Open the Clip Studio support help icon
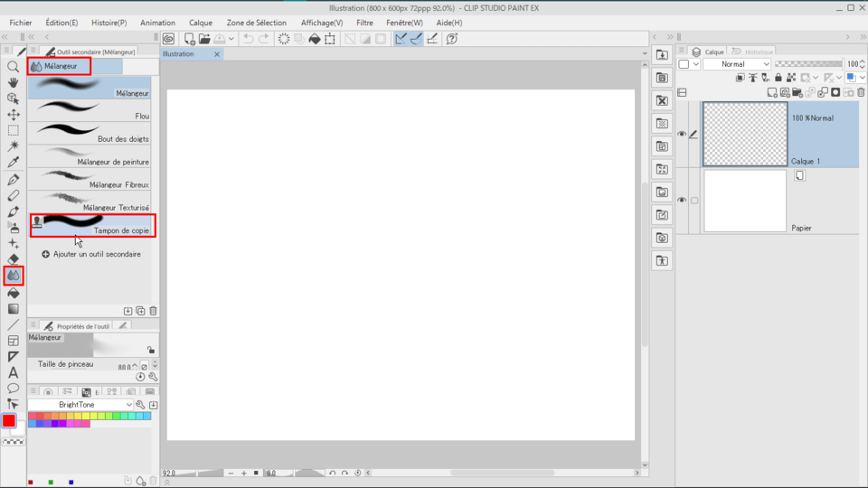The height and width of the screenshot is (488, 868). (x=452, y=39)
